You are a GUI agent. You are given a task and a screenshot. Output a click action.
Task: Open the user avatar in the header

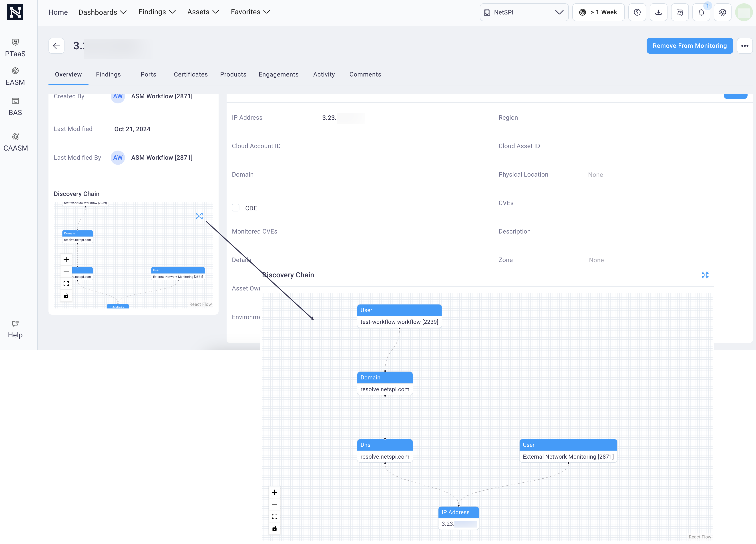[x=744, y=12]
